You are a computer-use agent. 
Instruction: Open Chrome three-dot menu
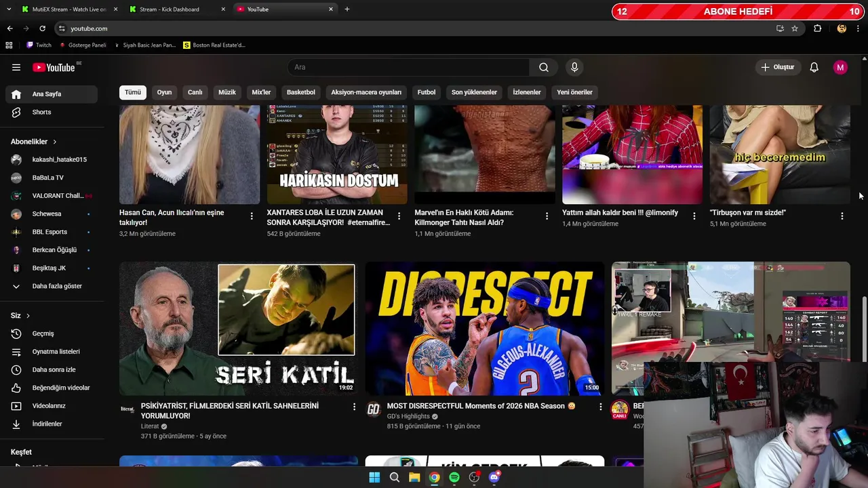859,28
